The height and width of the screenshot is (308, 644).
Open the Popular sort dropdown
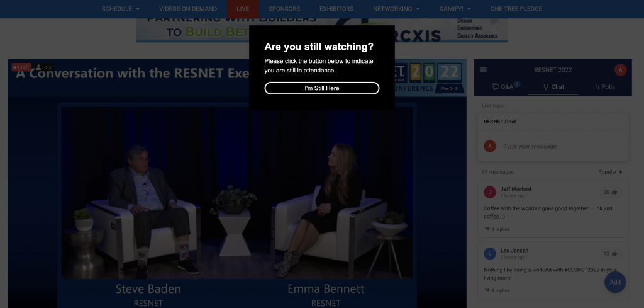click(610, 172)
